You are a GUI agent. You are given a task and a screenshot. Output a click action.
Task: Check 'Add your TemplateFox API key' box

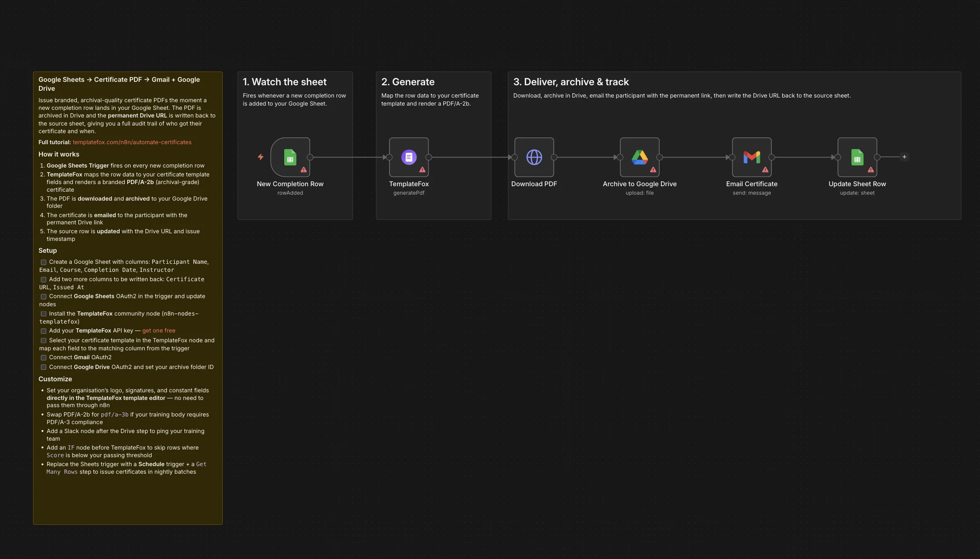[x=43, y=331]
